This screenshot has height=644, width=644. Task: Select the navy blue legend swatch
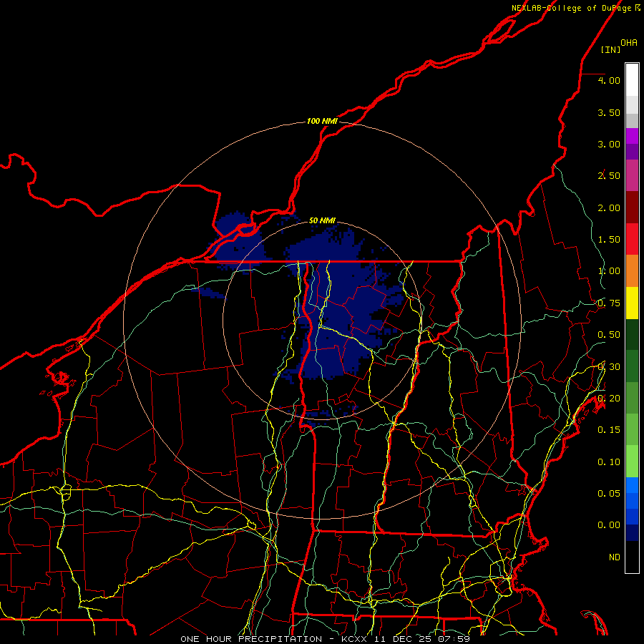pyautogui.click(x=632, y=532)
